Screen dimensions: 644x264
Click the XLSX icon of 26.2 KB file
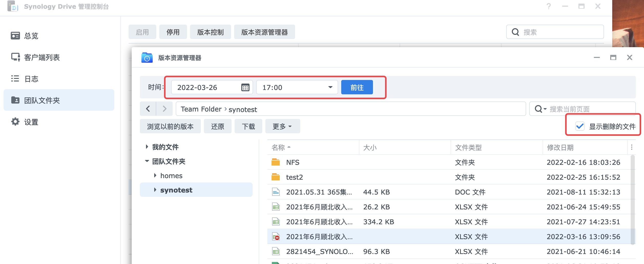point(276,207)
